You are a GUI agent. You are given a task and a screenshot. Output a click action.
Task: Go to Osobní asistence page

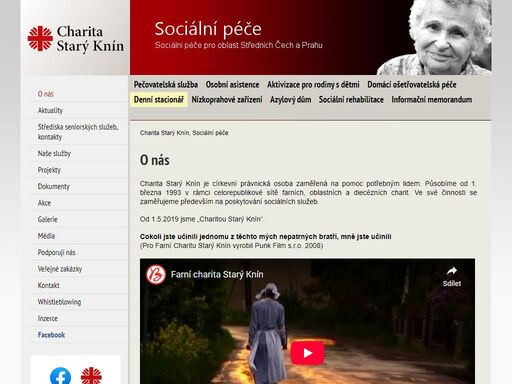pos(232,85)
